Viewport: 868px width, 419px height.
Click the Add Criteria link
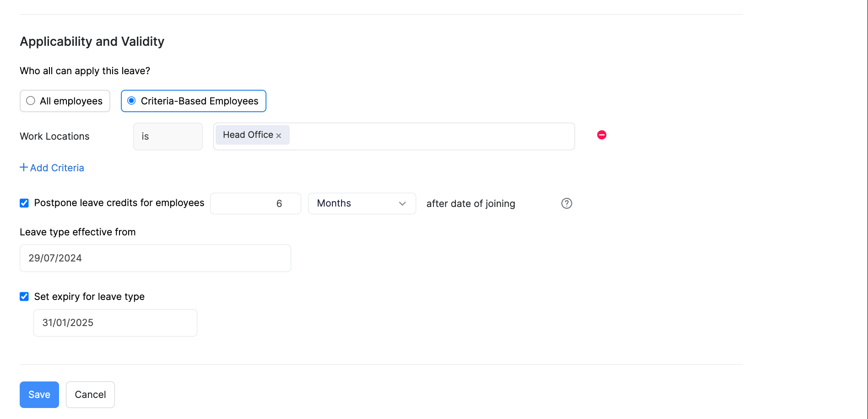(x=57, y=168)
